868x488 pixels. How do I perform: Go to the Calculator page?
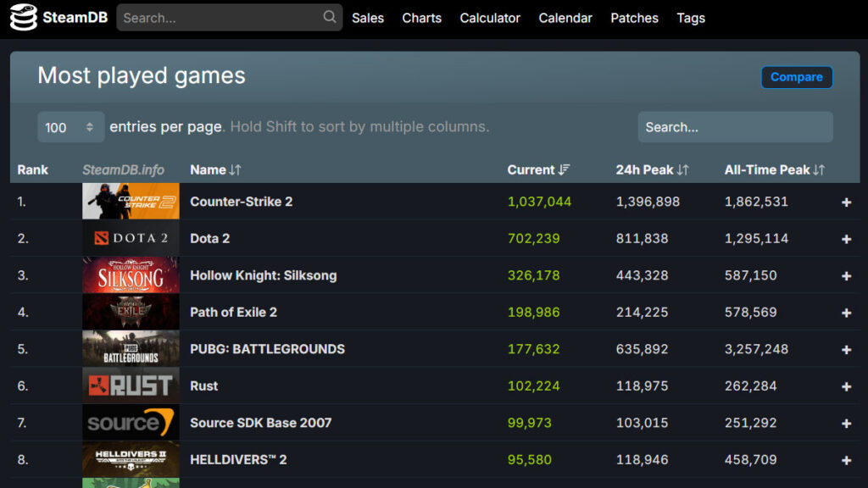pyautogui.click(x=490, y=17)
